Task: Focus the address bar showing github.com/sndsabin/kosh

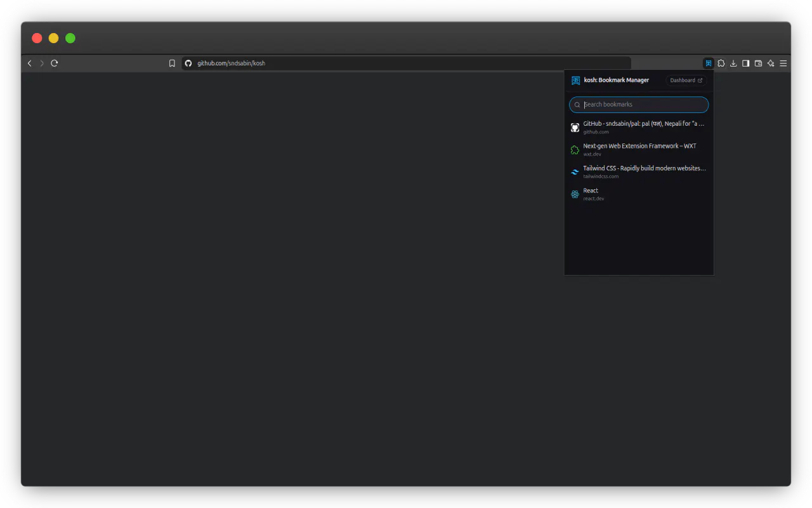Action: [x=406, y=63]
